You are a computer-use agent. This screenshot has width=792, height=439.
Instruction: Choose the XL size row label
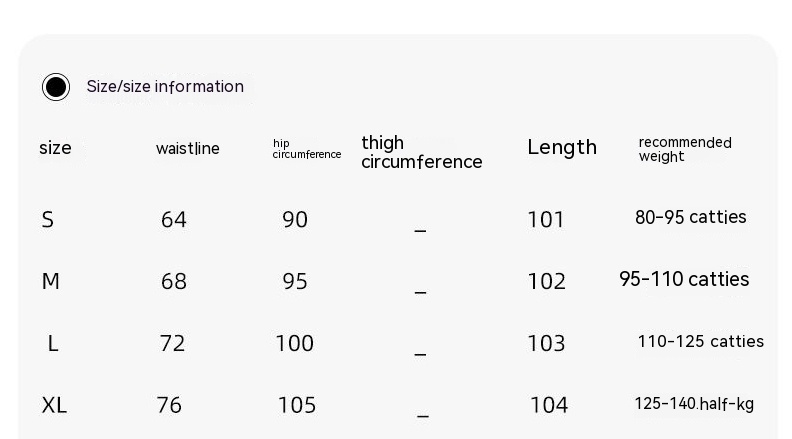(x=54, y=405)
